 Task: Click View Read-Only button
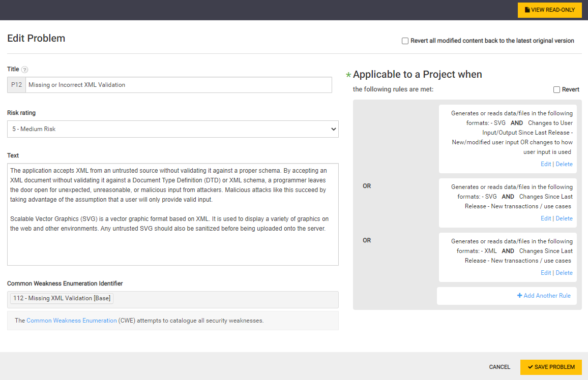pyautogui.click(x=549, y=10)
